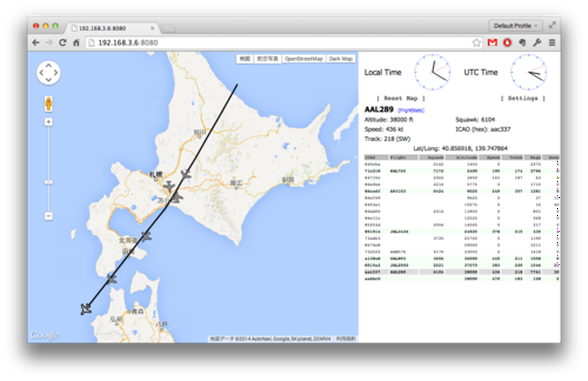
Task: Click the map pan control
Action: click(x=48, y=73)
